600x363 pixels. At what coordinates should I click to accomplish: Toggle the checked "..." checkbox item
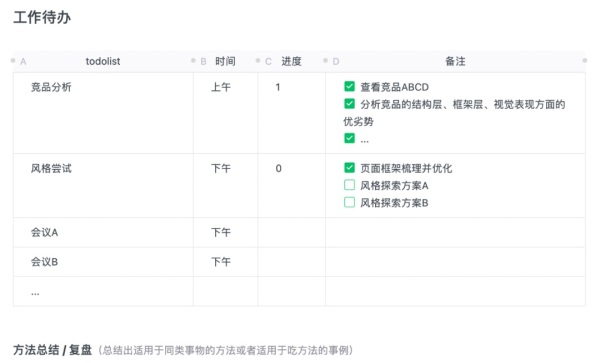(x=349, y=138)
